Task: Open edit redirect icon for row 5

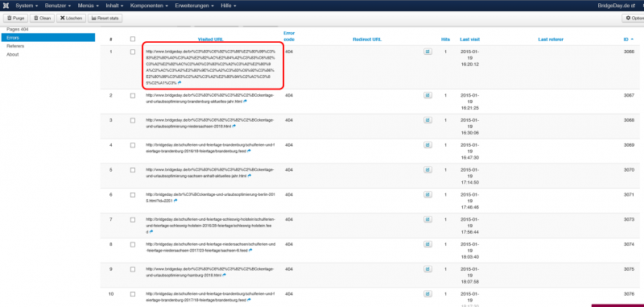Action: click(x=427, y=170)
